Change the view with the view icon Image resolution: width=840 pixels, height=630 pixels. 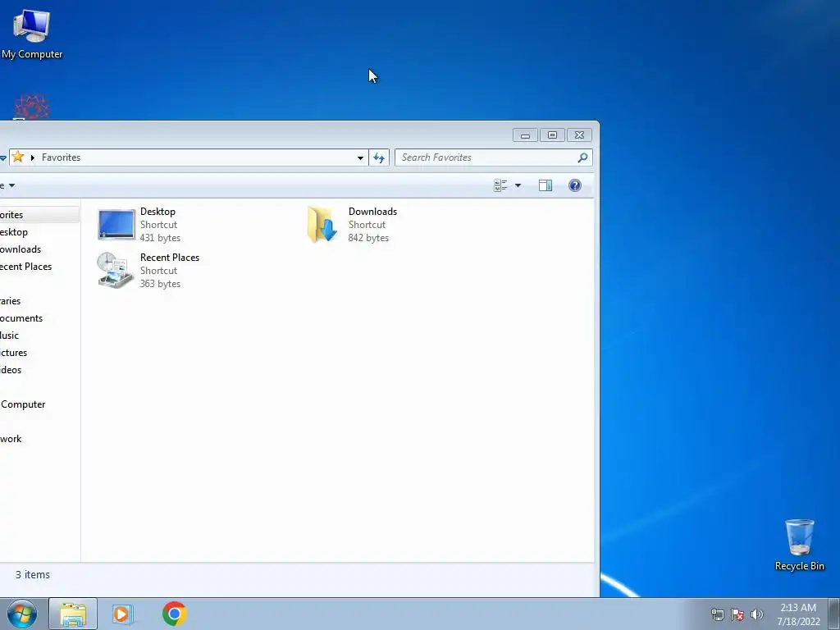click(500, 185)
